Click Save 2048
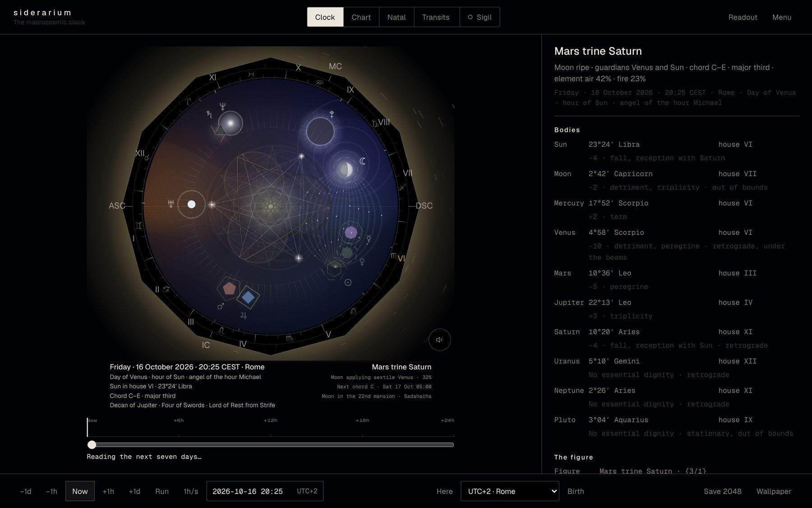This screenshot has width=812, height=508. (x=723, y=491)
